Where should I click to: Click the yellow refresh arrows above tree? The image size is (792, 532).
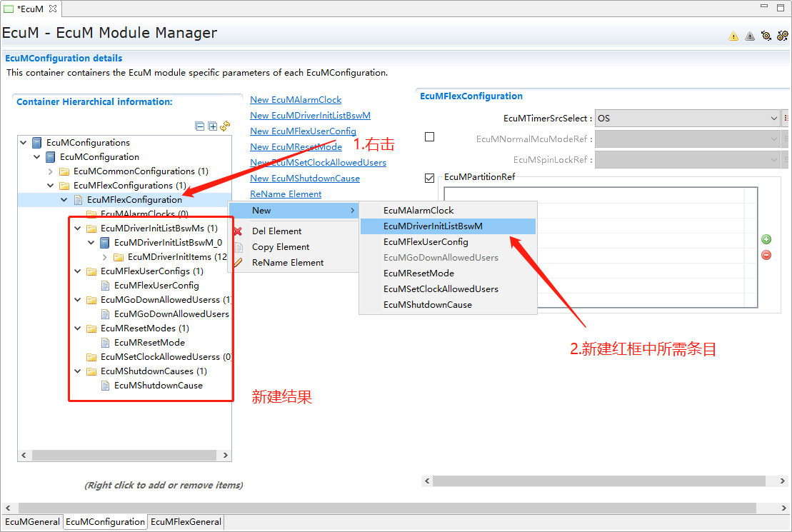[x=225, y=126]
